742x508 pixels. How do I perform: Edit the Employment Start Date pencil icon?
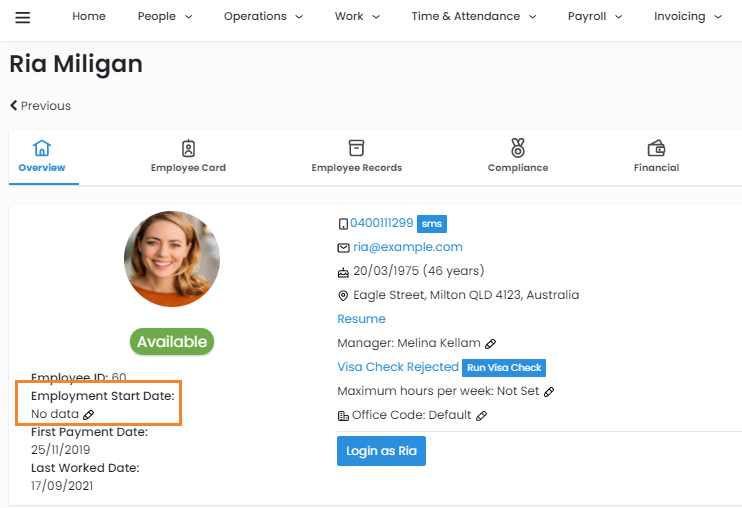point(89,414)
